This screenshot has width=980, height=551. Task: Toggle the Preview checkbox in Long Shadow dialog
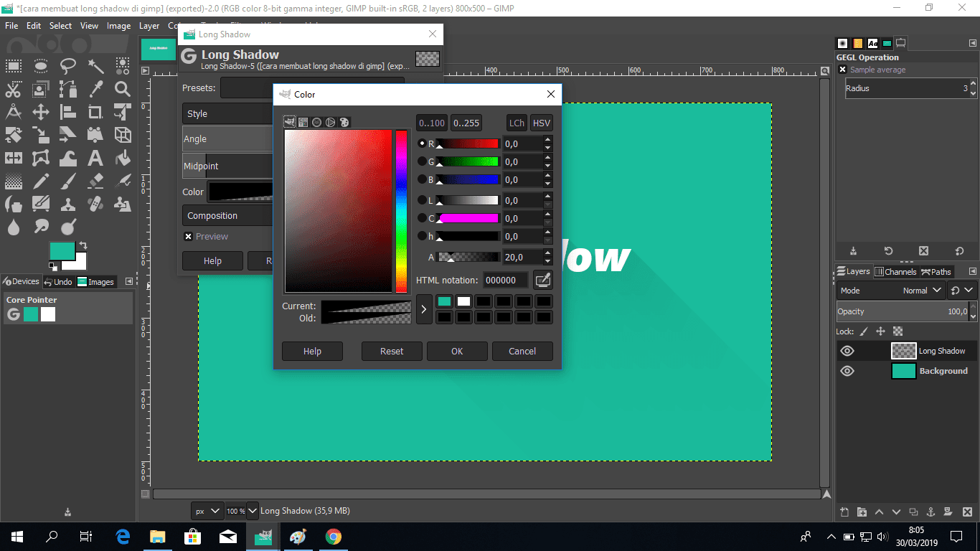tap(188, 236)
